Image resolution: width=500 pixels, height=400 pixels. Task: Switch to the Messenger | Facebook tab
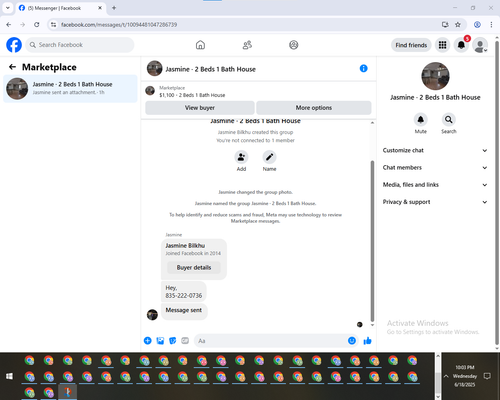pos(60,8)
